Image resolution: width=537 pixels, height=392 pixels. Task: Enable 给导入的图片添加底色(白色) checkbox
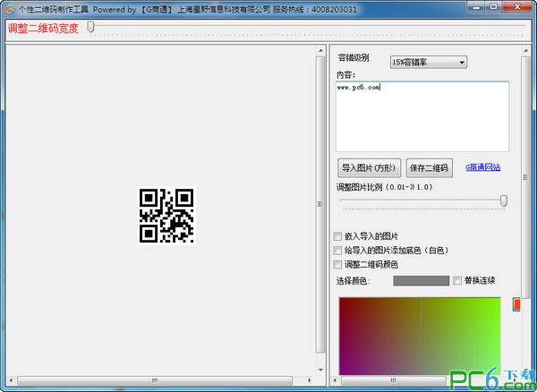337,251
